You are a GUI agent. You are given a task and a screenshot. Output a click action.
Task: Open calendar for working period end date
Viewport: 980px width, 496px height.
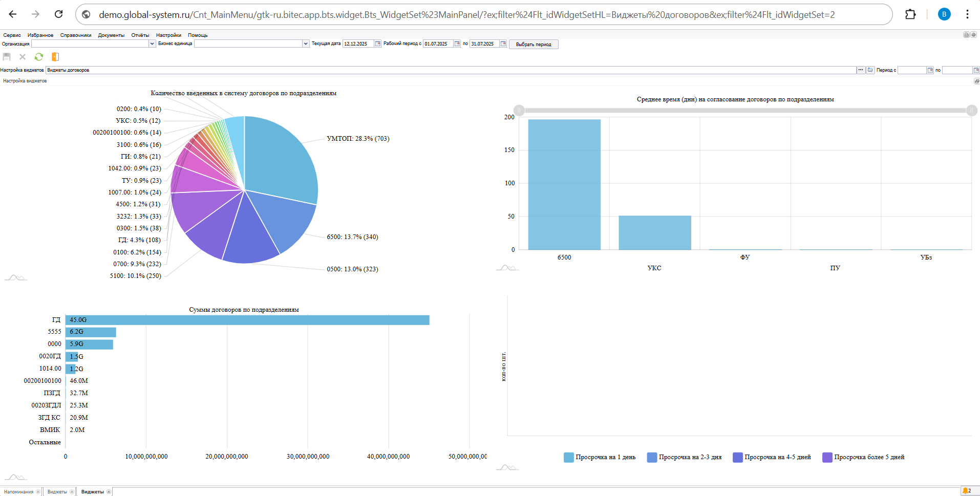pos(503,44)
